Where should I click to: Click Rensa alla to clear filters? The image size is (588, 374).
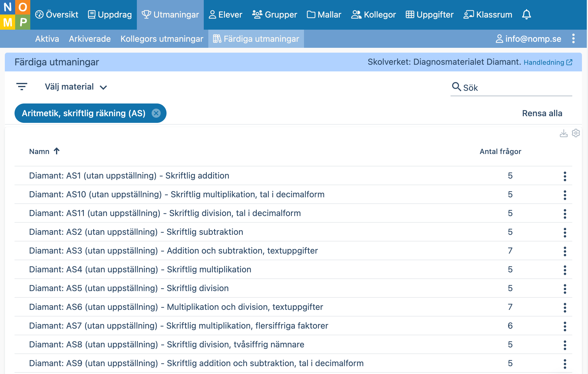542,113
